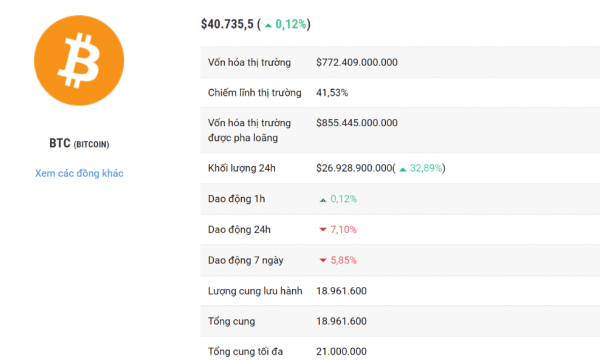Select the $26.928.900.000 volume value
Image resolution: width=602 pixels, height=364 pixels.
point(354,168)
